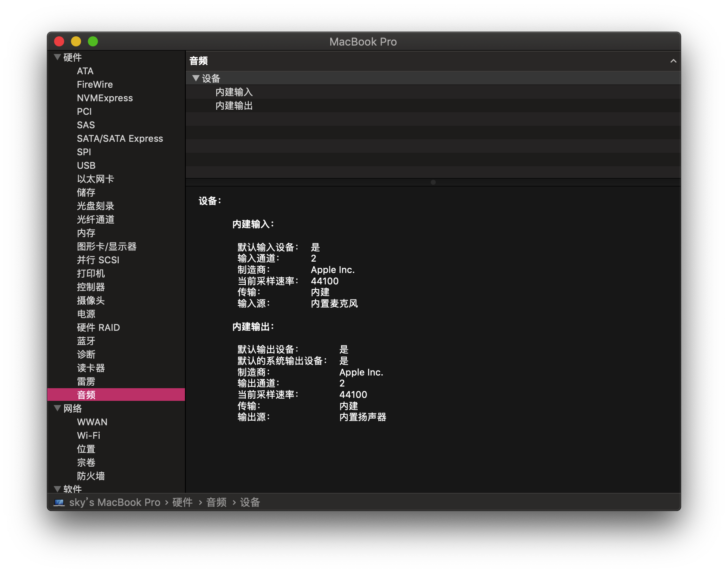Collapse the 硬件 section triangle
Image resolution: width=728 pixels, height=573 pixels.
pos(57,57)
